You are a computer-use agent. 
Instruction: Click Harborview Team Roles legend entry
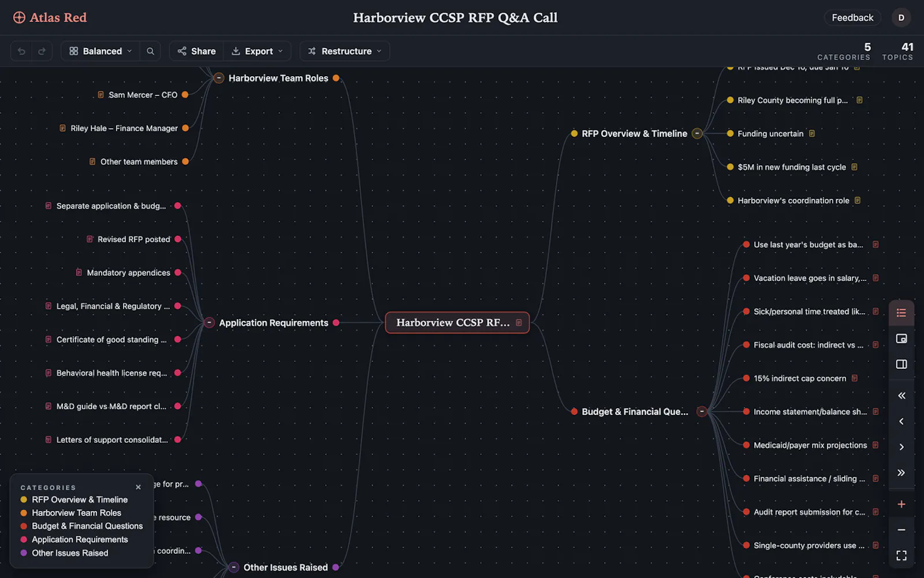(x=76, y=513)
